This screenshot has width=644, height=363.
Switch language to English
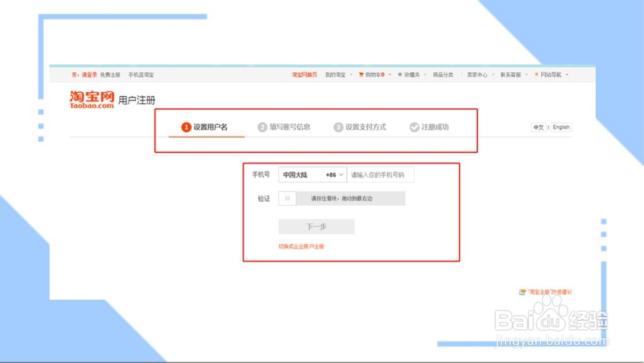561,128
